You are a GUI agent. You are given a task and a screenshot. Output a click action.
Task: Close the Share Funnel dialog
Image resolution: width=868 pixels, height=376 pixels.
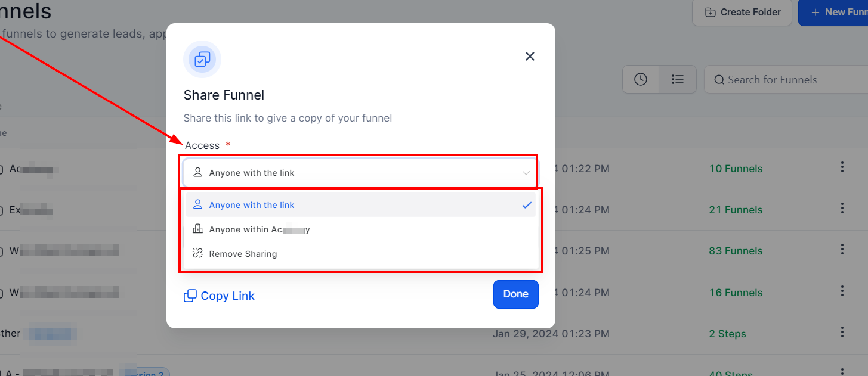coord(530,56)
